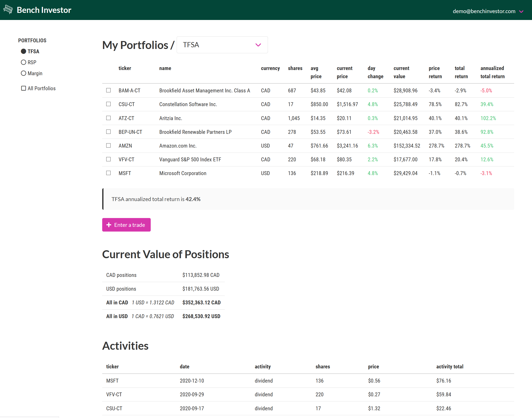
Task: Click the pink chevron in TFSA dropdown
Action: [258, 45]
